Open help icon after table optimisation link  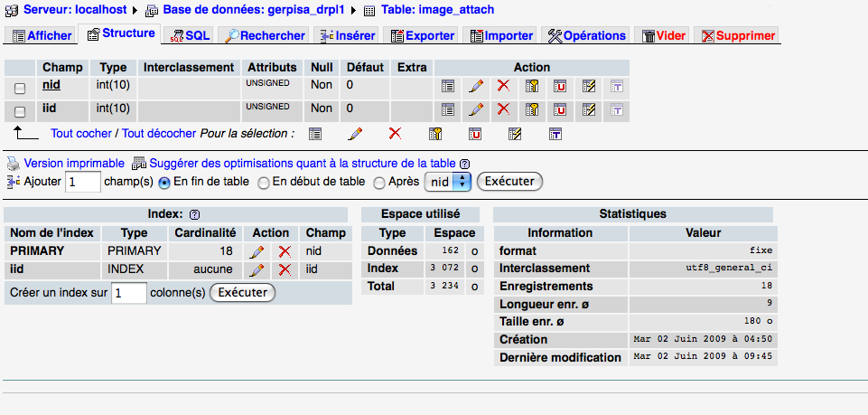pos(465,164)
